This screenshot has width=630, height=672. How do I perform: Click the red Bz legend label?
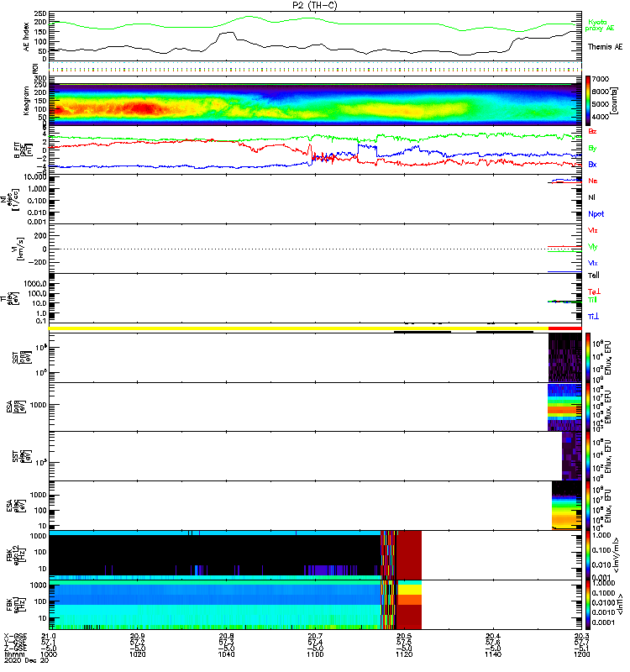point(592,131)
